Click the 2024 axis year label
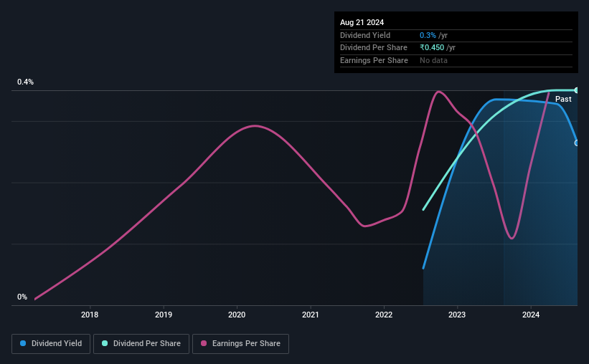589x364 pixels. 531,315
